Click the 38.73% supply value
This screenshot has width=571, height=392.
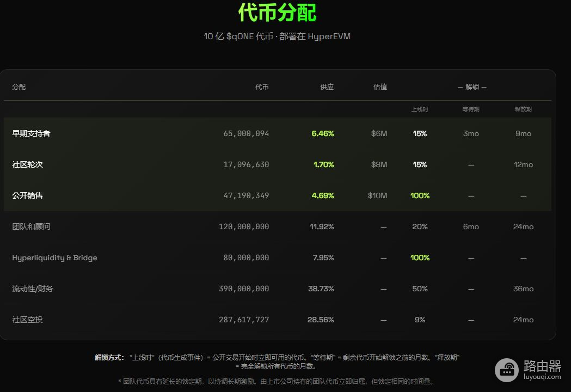pos(321,289)
